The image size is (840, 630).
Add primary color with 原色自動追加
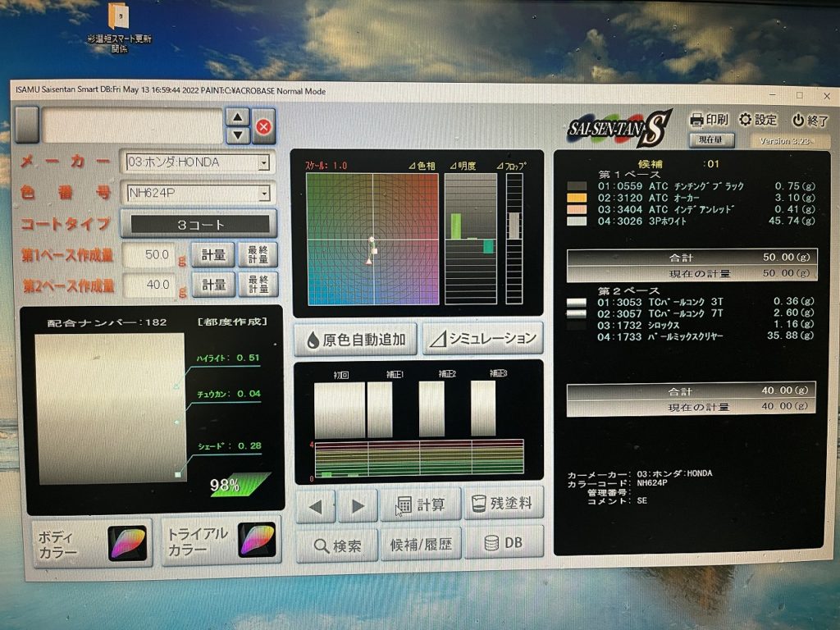(356, 339)
